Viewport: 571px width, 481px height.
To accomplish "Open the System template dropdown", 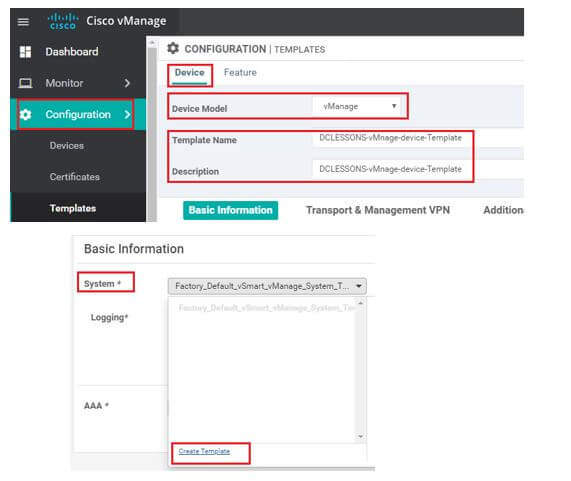I will (x=267, y=286).
